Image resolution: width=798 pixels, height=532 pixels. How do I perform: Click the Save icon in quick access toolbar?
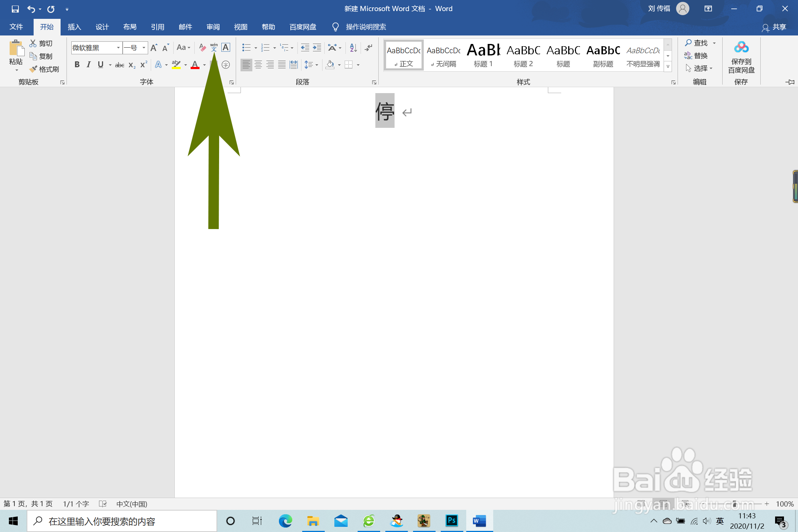15,9
